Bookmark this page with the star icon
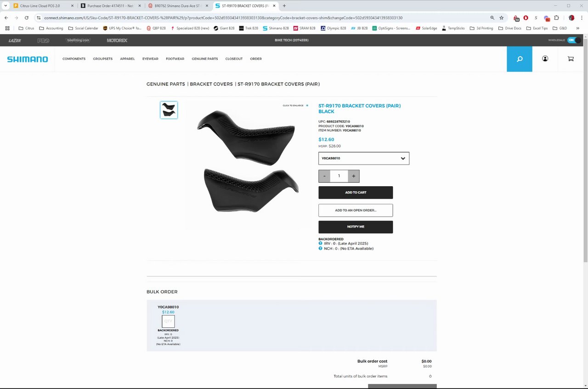 [502, 17]
